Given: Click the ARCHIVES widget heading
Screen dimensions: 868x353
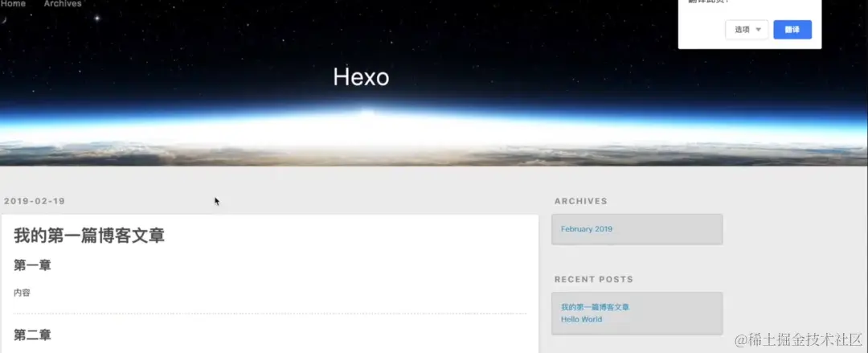Looking at the screenshot, I should [x=581, y=201].
